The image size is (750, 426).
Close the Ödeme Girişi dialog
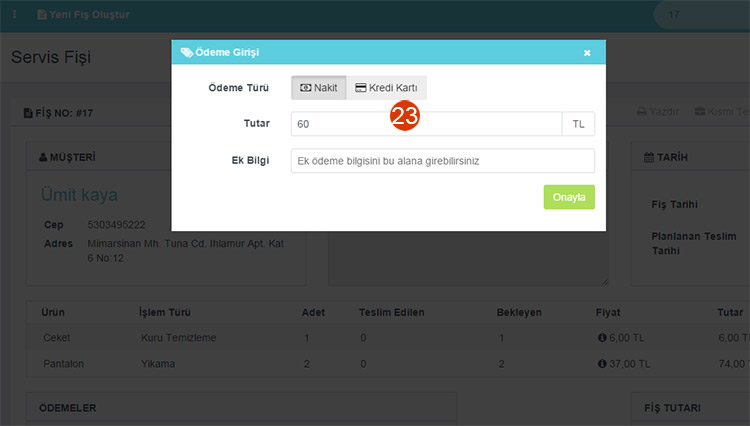click(x=587, y=53)
